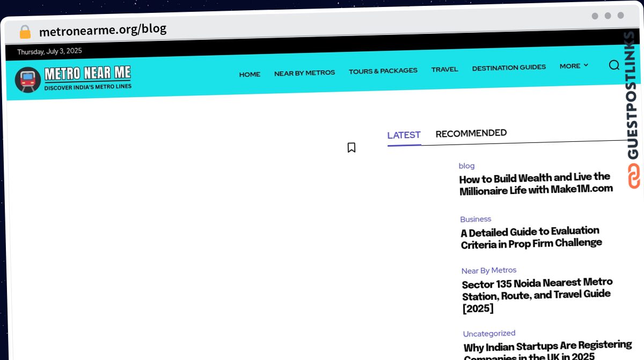The width and height of the screenshot is (644, 360).
Task: Open the Make1M.com millionaire life article
Action: 535,183
